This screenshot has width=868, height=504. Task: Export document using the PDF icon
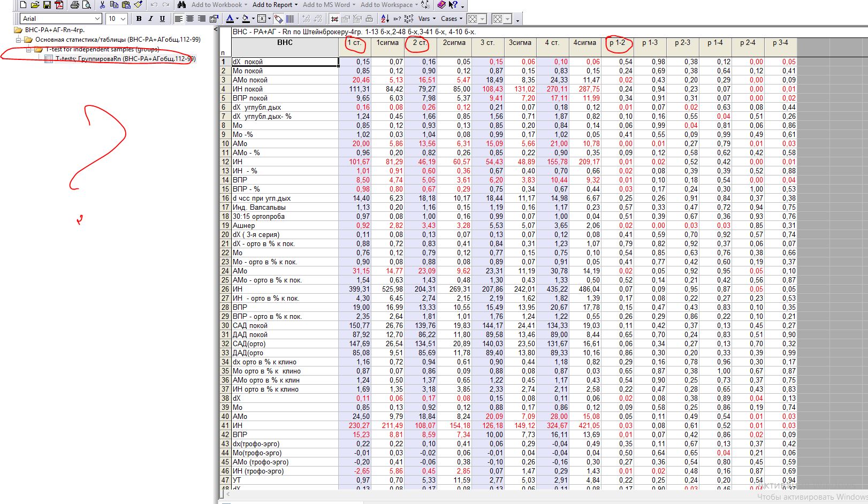click(59, 5)
